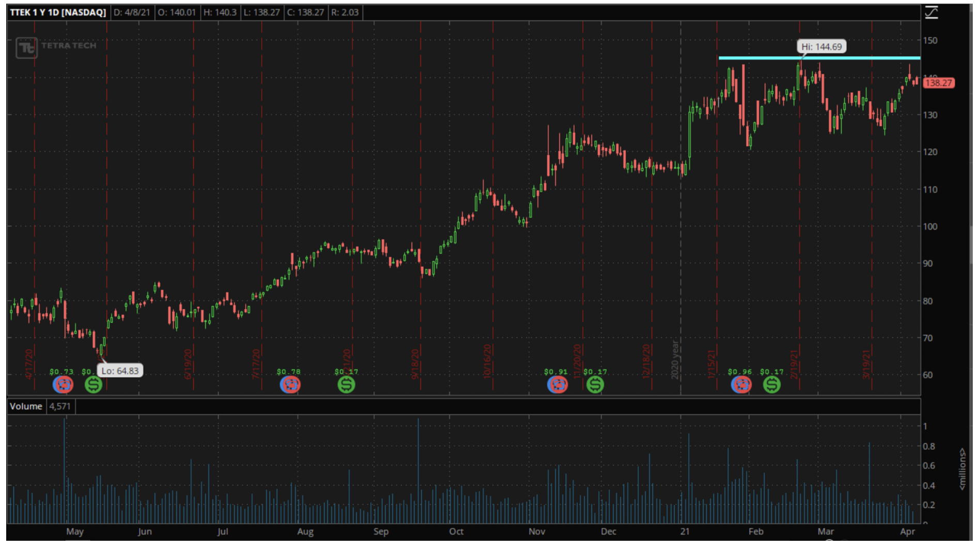The image size is (980, 547).
Task: Click the earnings icon under $0.73
Action: (63, 384)
